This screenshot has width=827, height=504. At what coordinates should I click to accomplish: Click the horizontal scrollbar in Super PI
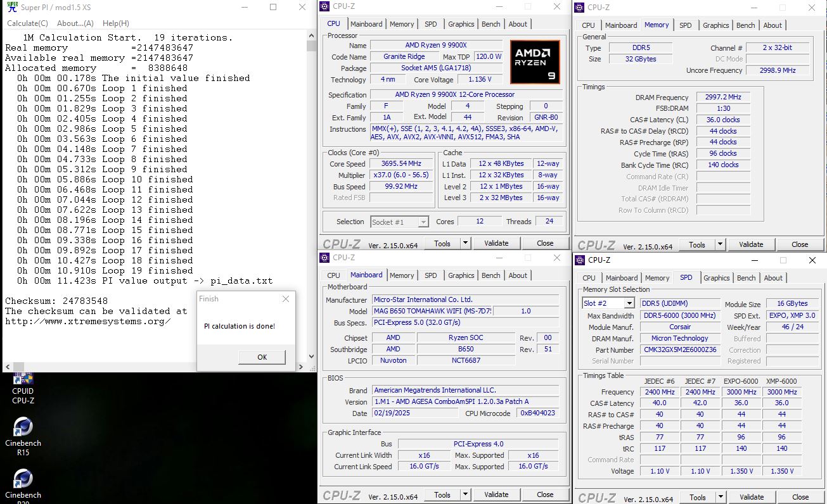(155, 367)
